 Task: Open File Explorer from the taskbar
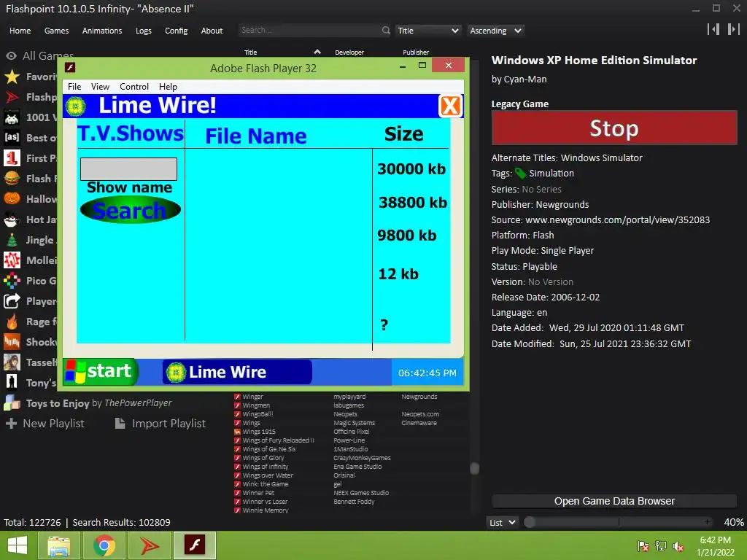(58, 545)
